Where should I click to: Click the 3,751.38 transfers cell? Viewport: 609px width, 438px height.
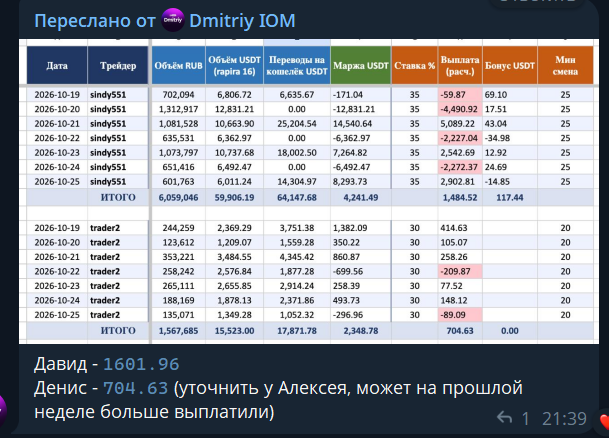(x=297, y=228)
